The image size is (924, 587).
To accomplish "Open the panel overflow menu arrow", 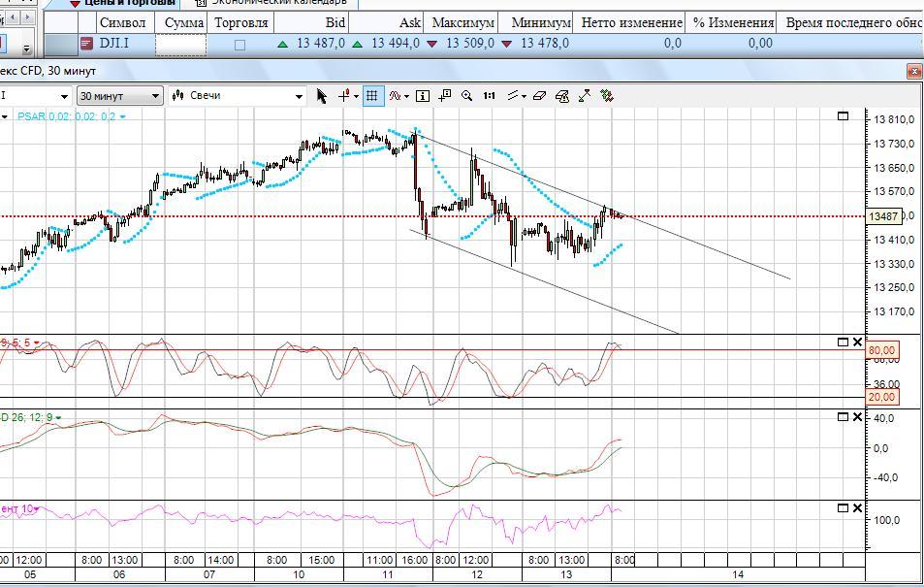I will coord(26,49).
